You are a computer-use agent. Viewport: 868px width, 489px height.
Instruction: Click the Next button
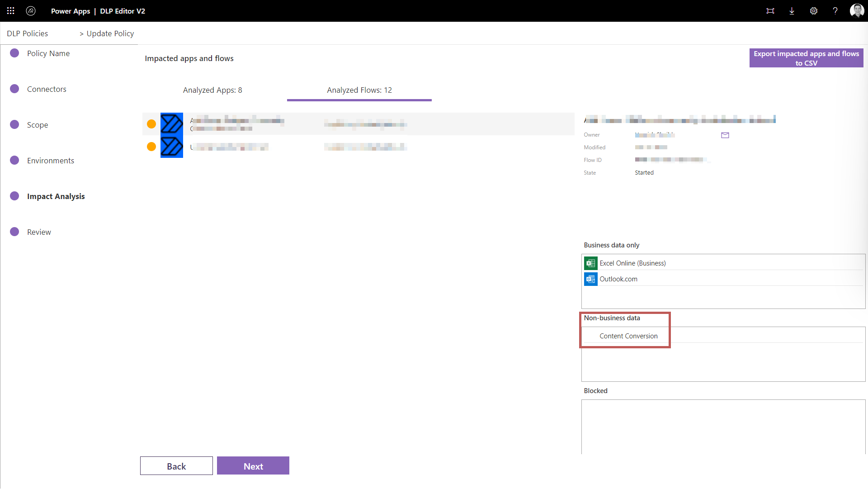pyautogui.click(x=253, y=465)
